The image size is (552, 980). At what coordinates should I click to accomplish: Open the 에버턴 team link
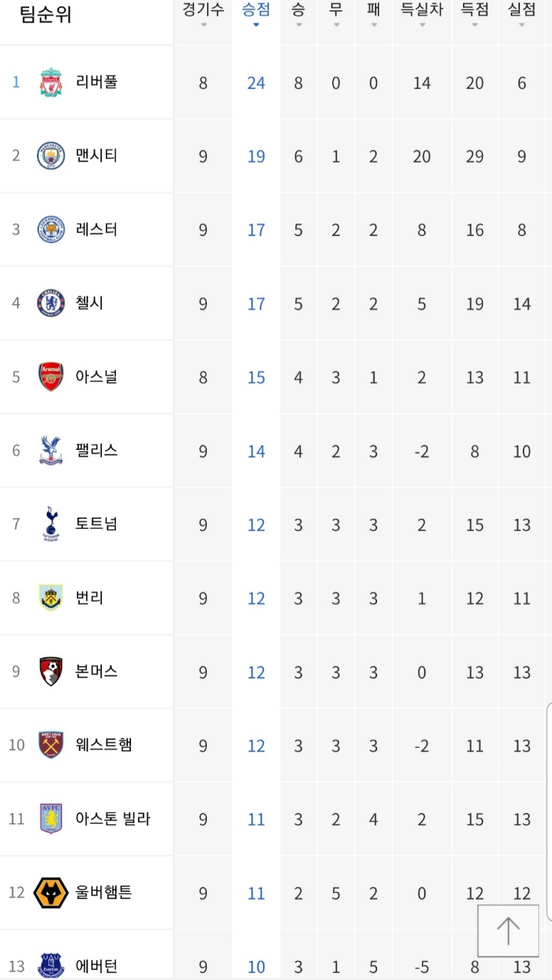[97, 966]
